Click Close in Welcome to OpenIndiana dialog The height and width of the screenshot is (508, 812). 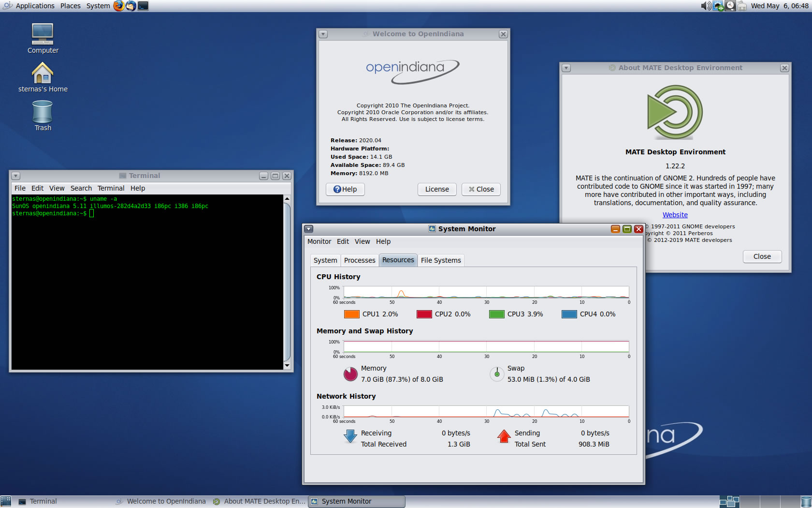pyautogui.click(x=481, y=189)
